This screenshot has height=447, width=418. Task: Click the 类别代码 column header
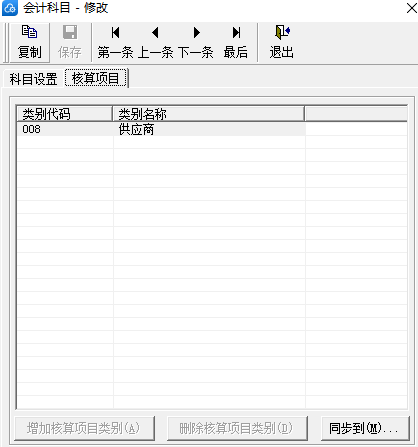pyautogui.click(x=65, y=114)
